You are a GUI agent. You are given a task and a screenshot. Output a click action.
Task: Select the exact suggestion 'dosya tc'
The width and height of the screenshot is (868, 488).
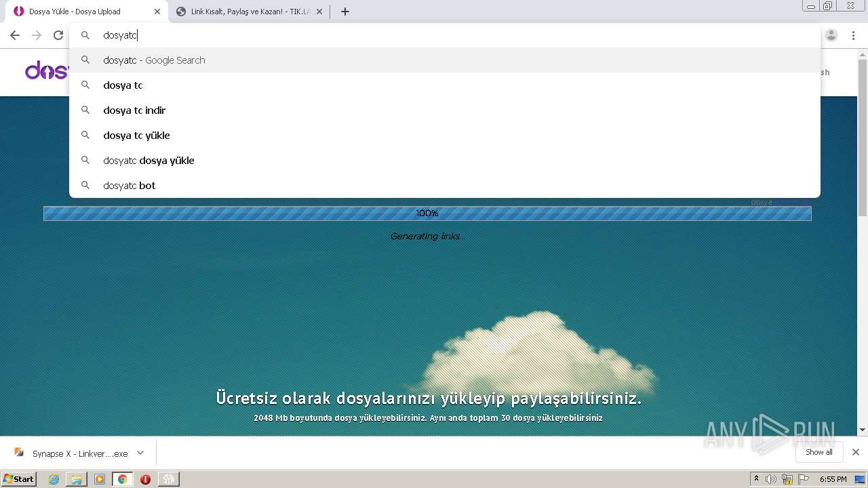(x=445, y=85)
